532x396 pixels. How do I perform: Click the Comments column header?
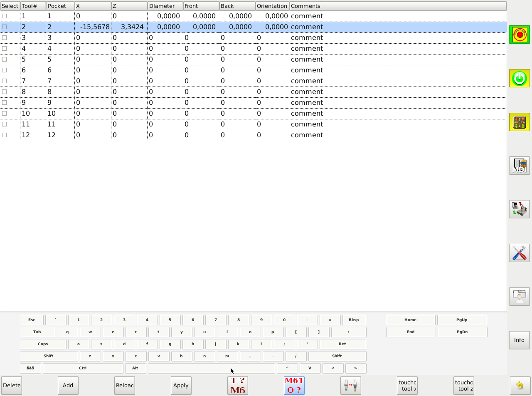click(x=398, y=6)
